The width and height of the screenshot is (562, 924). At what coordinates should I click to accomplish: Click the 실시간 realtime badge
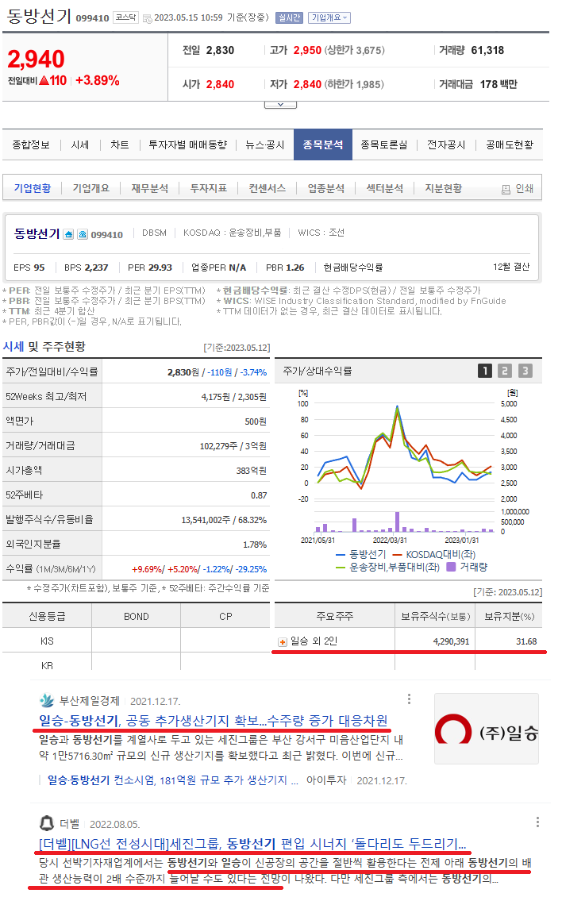point(289,17)
